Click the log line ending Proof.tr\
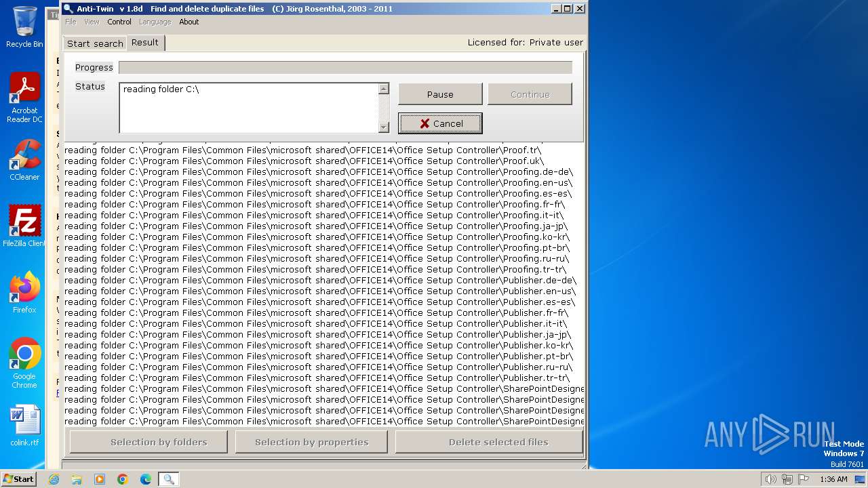 pyautogui.click(x=304, y=150)
